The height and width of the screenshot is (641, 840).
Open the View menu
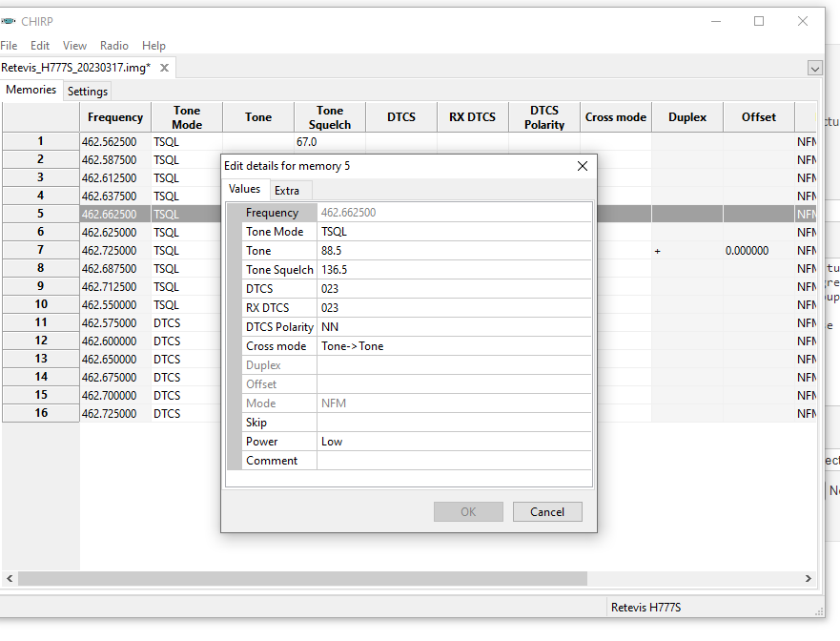pos(74,46)
